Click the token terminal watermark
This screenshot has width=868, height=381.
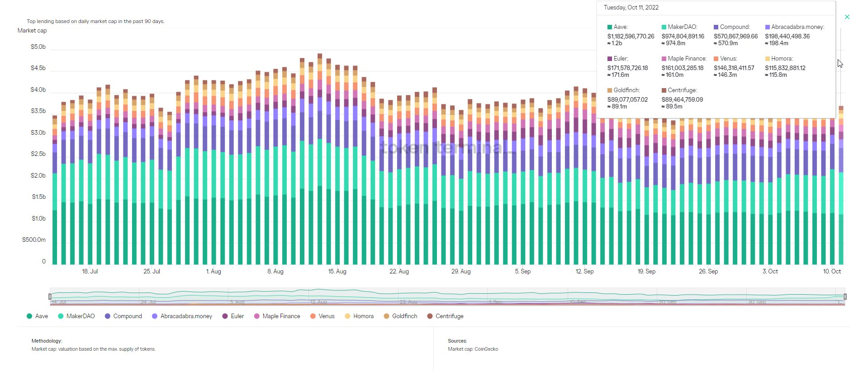[x=447, y=147]
